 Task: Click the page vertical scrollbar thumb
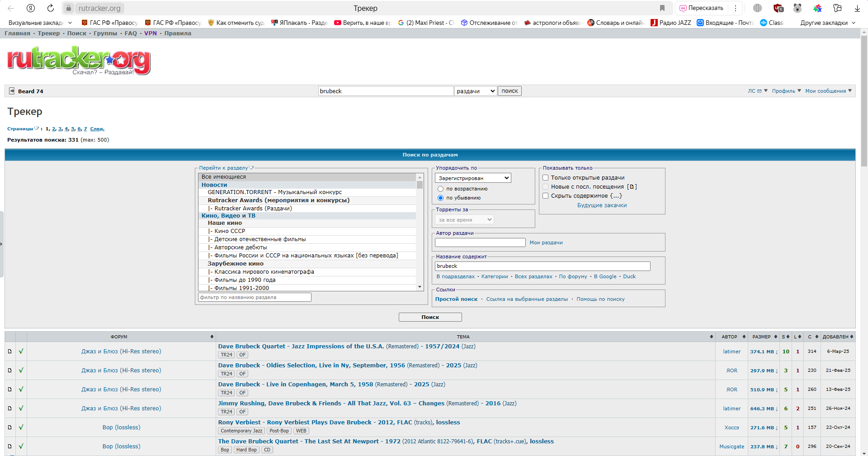tap(864, 100)
